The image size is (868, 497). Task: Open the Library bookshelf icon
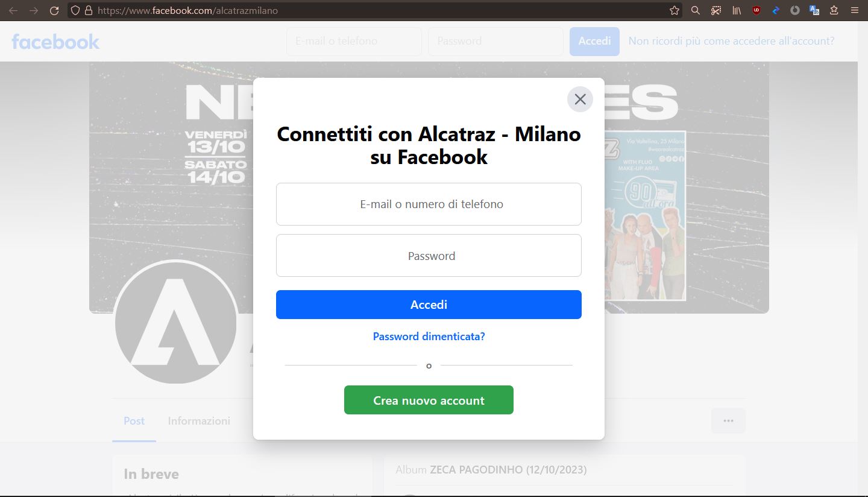pos(737,10)
